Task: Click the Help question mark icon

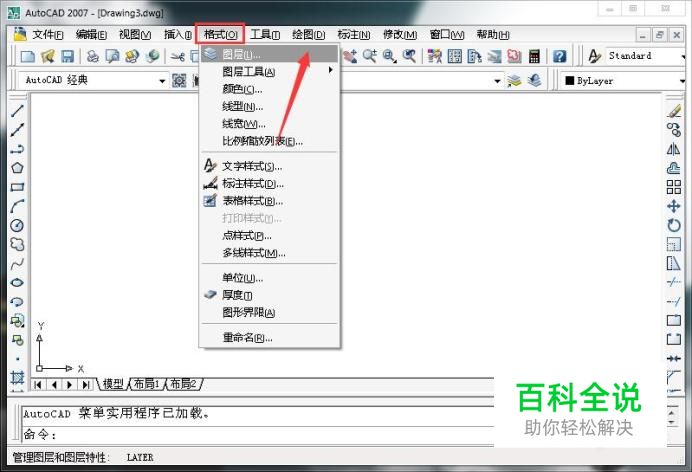Action: (560, 56)
